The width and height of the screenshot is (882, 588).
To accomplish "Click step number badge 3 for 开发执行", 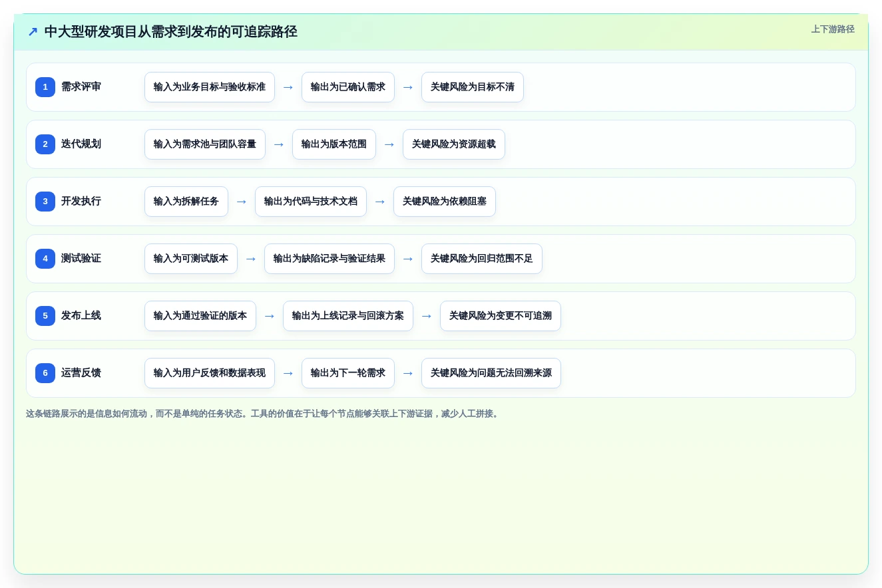I will point(45,202).
